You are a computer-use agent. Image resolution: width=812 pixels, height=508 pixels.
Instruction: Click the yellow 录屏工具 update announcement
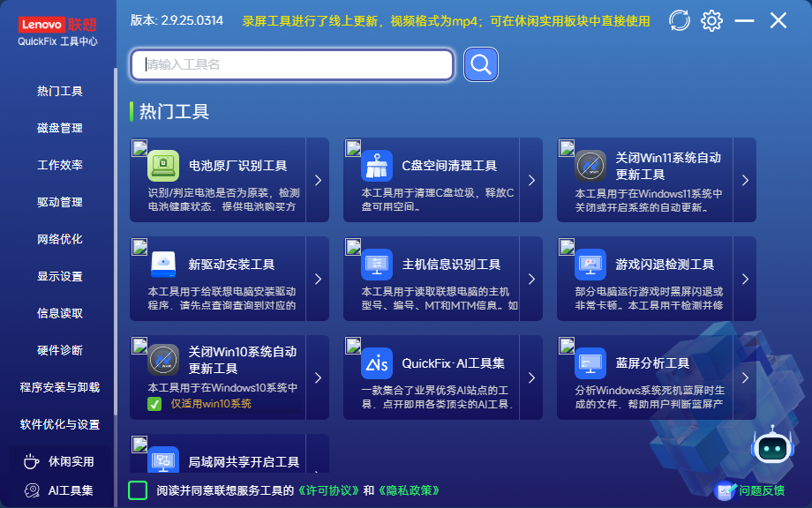[446, 21]
